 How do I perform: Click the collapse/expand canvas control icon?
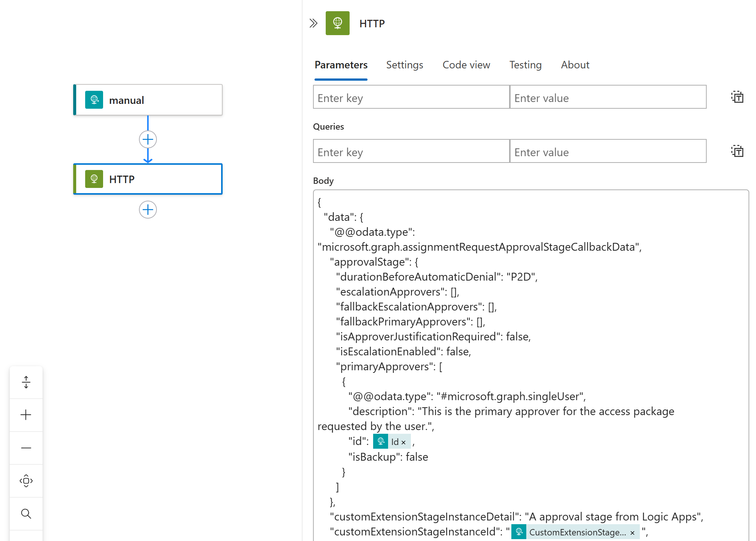[x=26, y=382]
